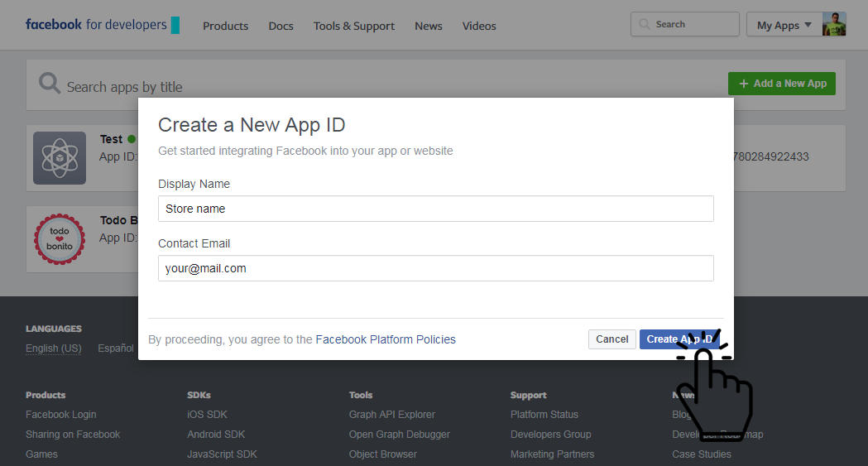Open the My Apps dropdown
The image size is (868, 466).
(x=784, y=25)
